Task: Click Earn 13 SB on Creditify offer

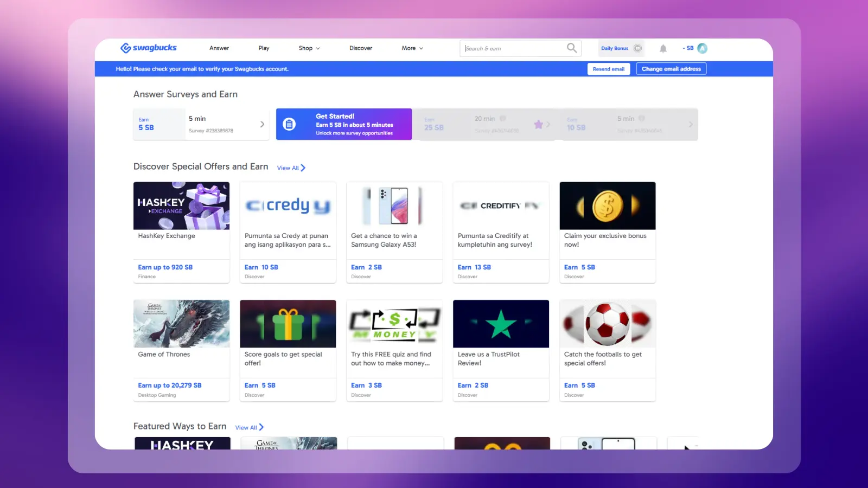Action: pos(474,267)
